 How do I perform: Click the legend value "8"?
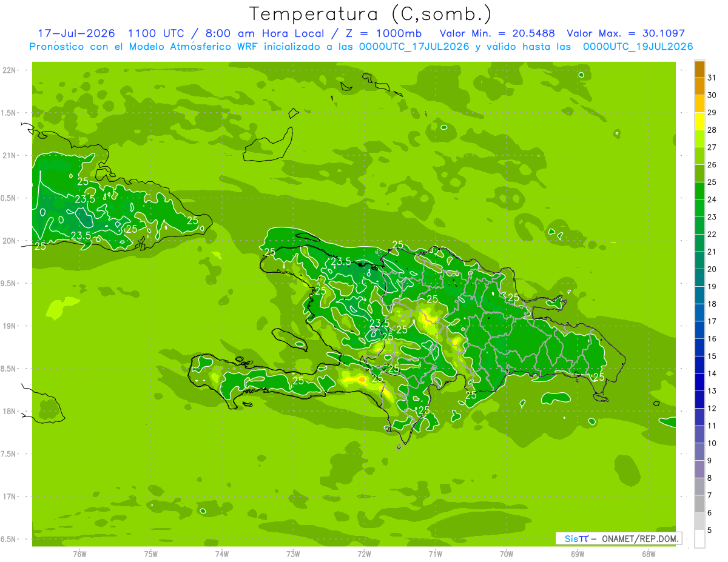pyautogui.click(x=710, y=478)
